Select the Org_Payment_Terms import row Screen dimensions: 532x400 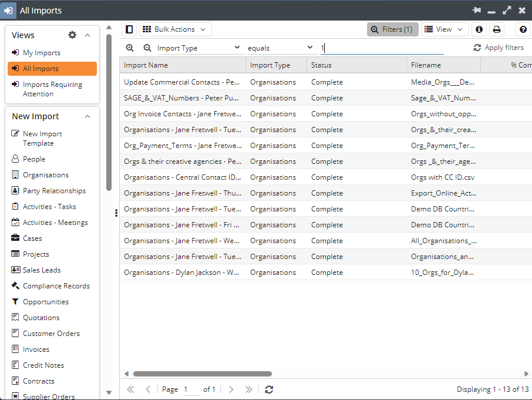(326, 146)
